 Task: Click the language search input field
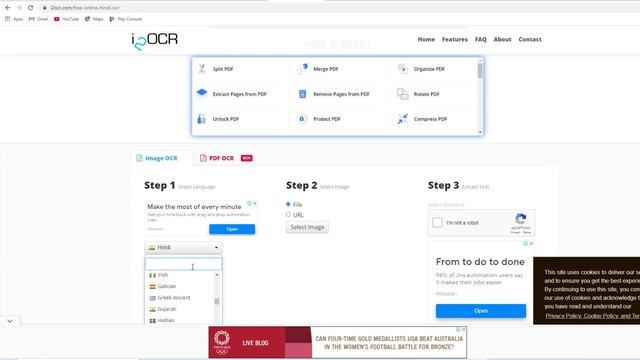point(183,264)
